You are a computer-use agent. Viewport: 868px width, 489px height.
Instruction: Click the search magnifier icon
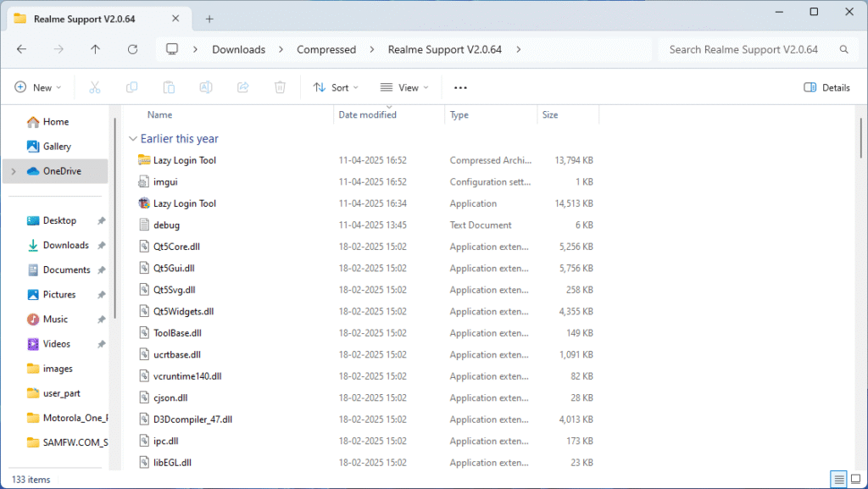pos(843,49)
